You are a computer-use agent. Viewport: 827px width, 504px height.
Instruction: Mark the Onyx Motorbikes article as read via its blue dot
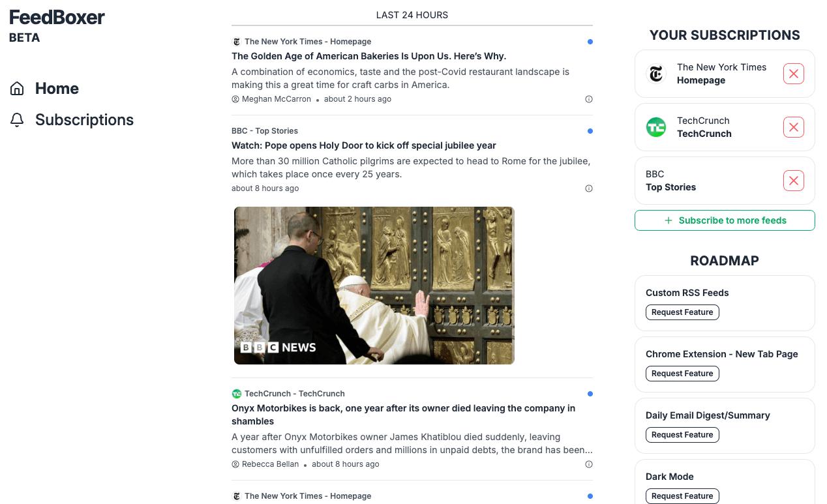pyautogui.click(x=590, y=393)
